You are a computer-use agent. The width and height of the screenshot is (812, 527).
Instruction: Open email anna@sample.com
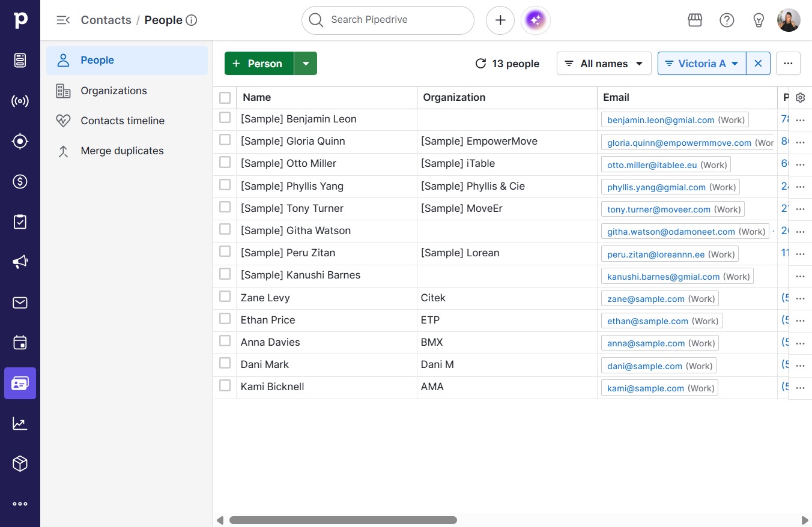(x=646, y=343)
